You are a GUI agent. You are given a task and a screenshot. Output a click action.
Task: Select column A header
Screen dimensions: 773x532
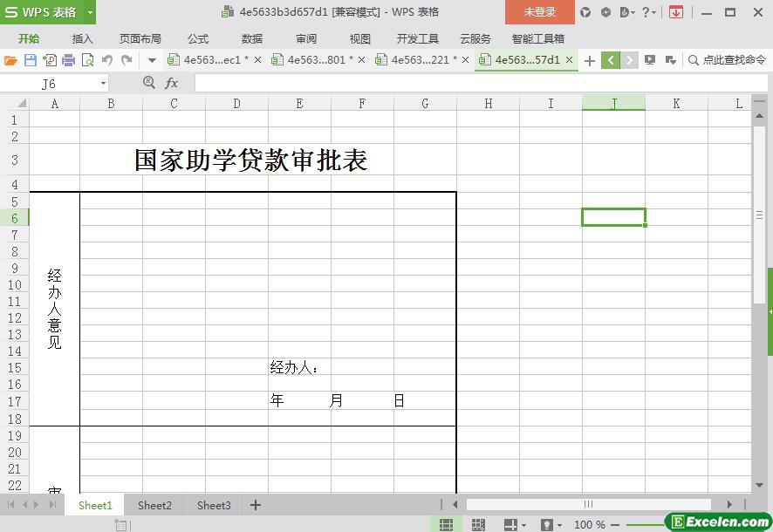click(x=55, y=104)
